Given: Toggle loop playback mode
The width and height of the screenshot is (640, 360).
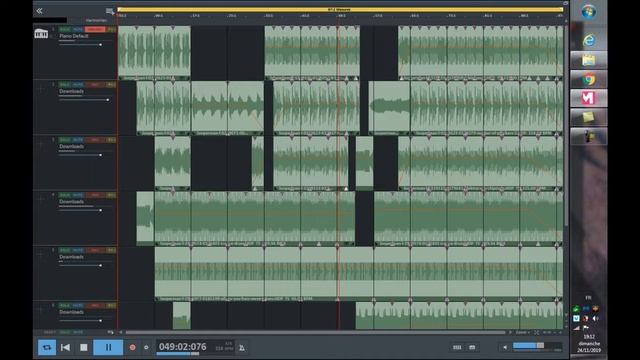Looking at the screenshot, I should (47, 347).
